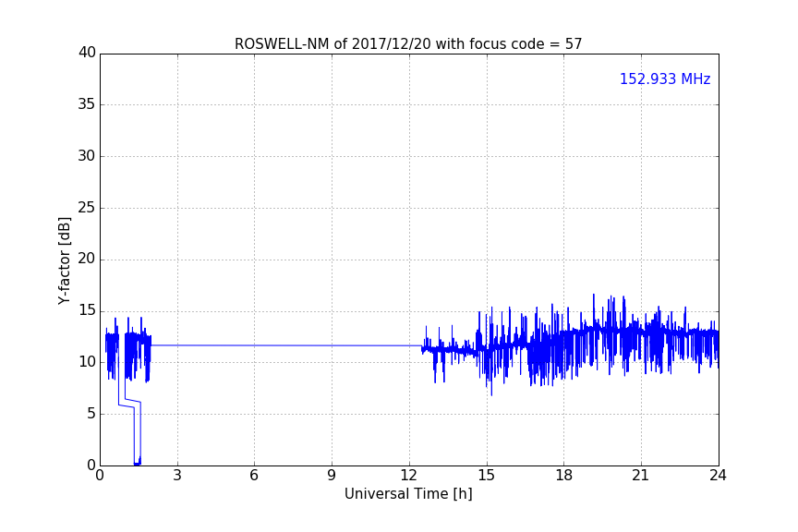Click the y-axis tick label 40
The height and width of the screenshot is (532, 798).
pos(87,53)
